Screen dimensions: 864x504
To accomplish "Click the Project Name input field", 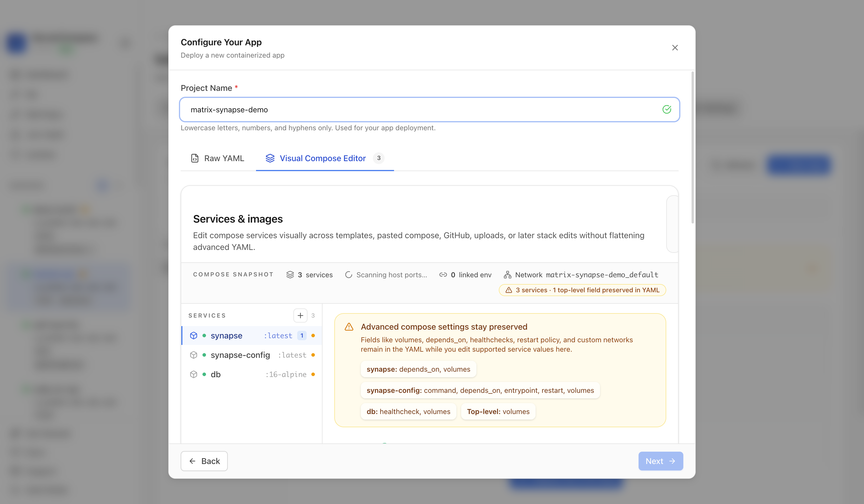I will (429, 110).
